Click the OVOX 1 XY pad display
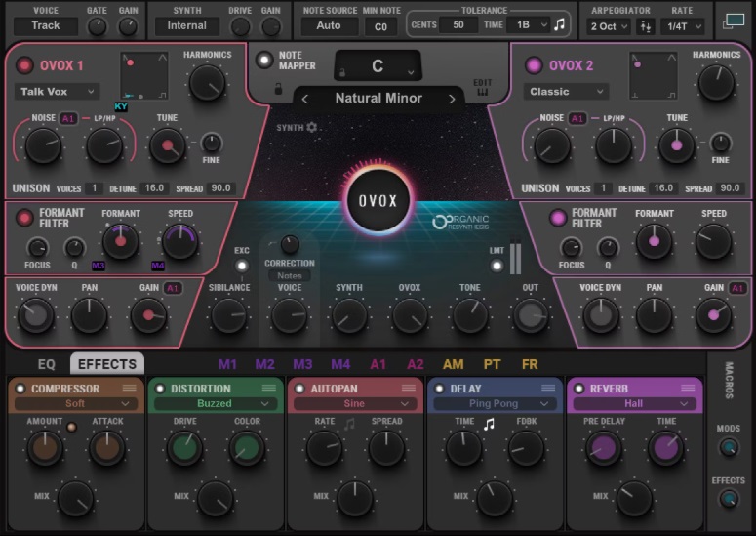 [144, 76]
